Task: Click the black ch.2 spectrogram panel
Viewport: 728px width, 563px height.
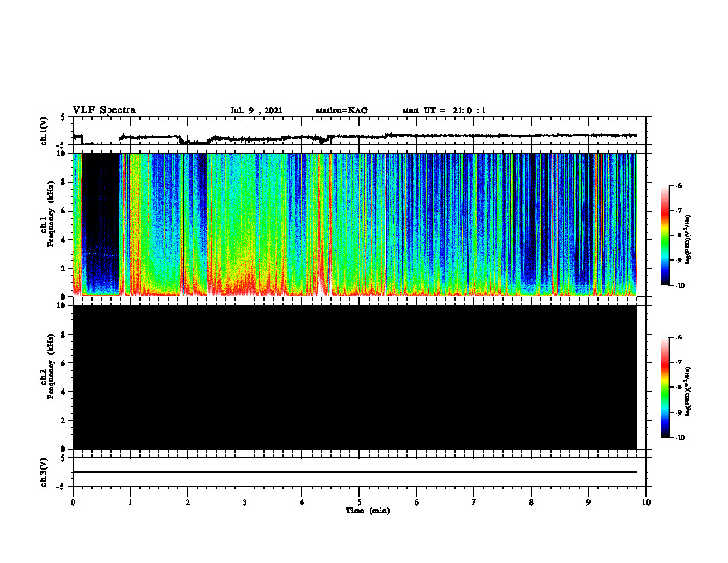Action: tap(355, 377)
